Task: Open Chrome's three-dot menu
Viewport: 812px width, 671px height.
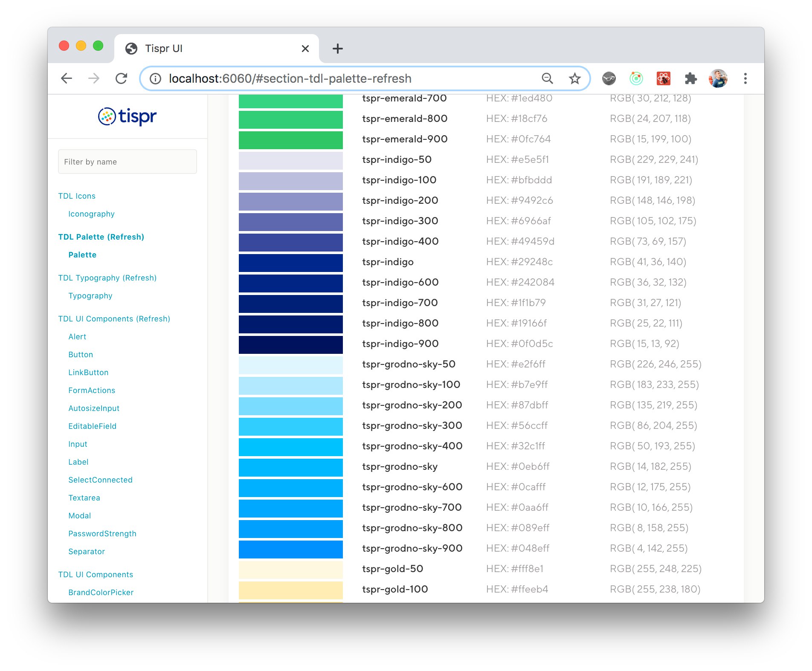Action: click(x=745, y=78)
